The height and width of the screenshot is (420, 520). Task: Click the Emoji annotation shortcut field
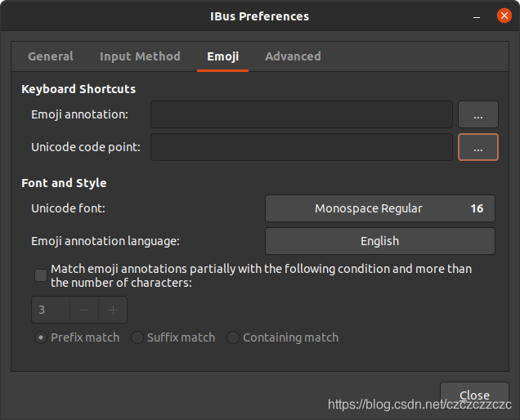302,114
